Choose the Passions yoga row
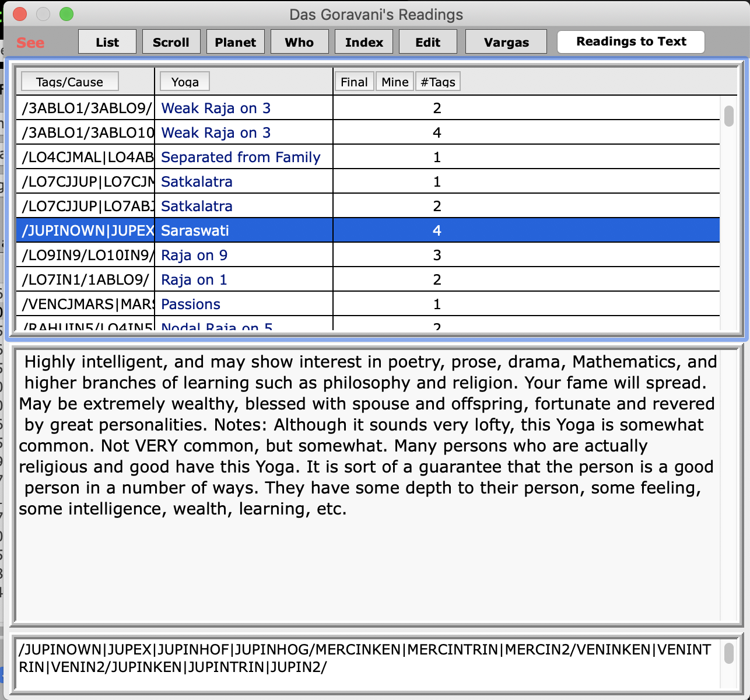Screen dimensions: 750x700 (191, 304)
